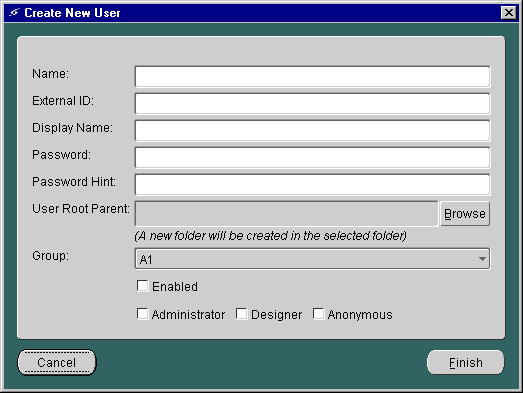Select the Password Hint field
Viewport: 523px width, 393px height.
[312, 184]
